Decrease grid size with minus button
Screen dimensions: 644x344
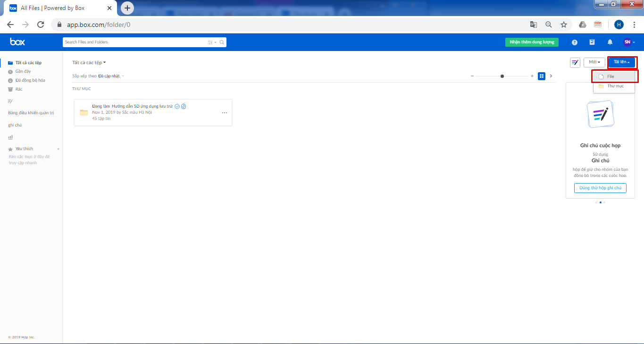(x=472, y=76)
